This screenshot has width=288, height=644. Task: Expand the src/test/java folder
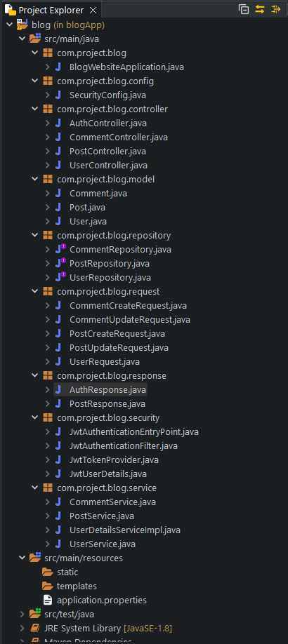[x=22, y=615]
